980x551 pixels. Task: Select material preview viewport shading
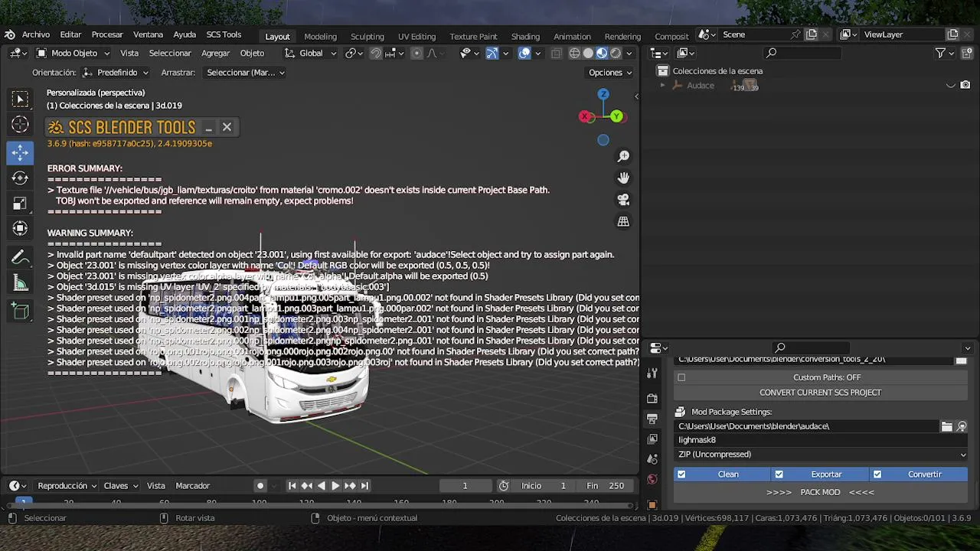[602, 53]
